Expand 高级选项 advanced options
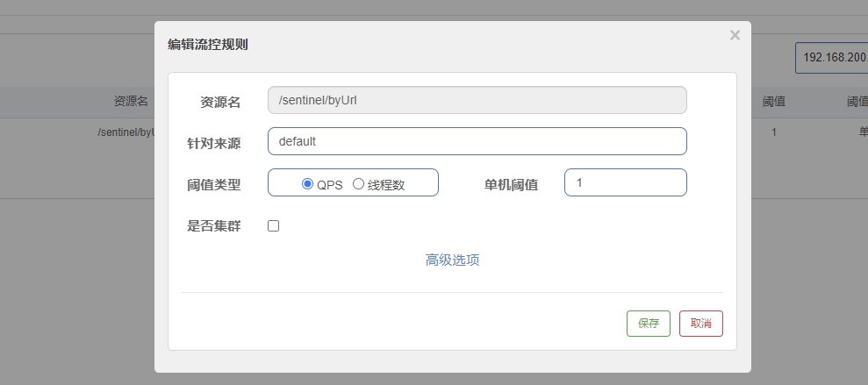 452,260
